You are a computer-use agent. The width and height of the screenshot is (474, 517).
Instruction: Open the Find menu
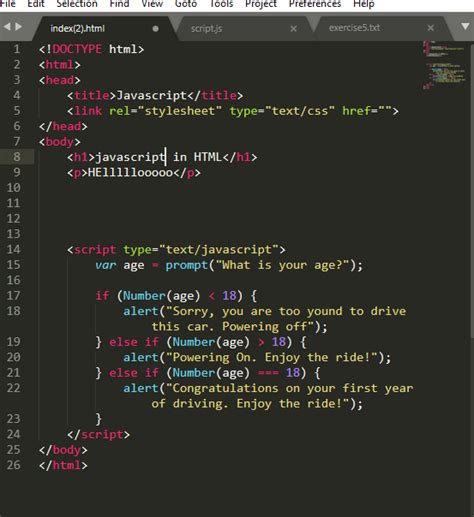(119, 4)
